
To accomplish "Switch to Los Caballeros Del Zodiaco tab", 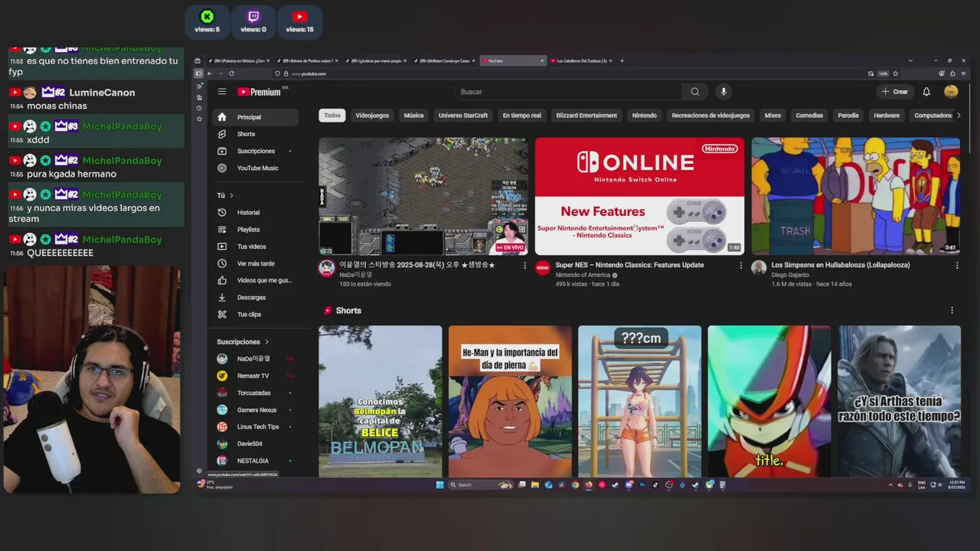I will tap(582, 60).
